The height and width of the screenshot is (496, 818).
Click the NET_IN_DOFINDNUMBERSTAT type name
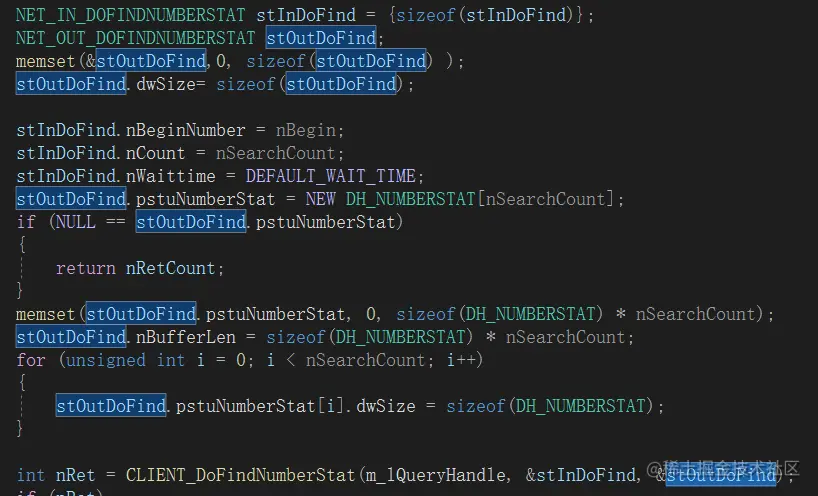coord(130,15)
